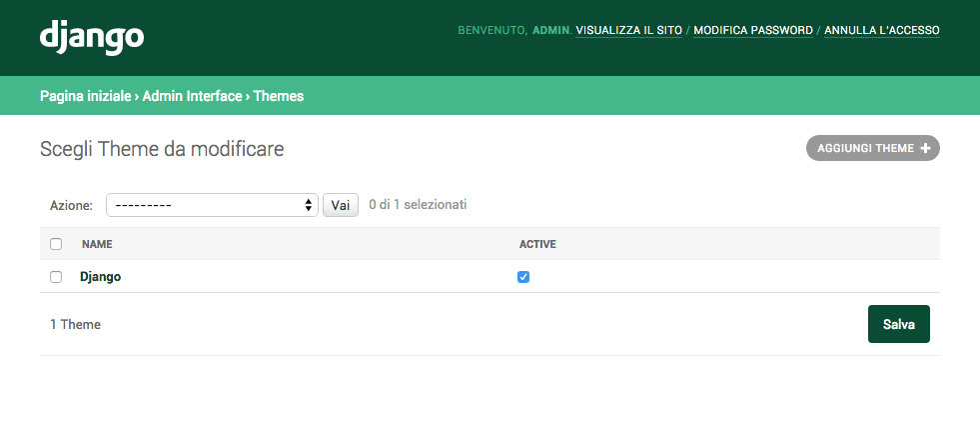This screenshot has width=980, height=440.
Task: Sort by the Name column header
Action: pos(97,244)
